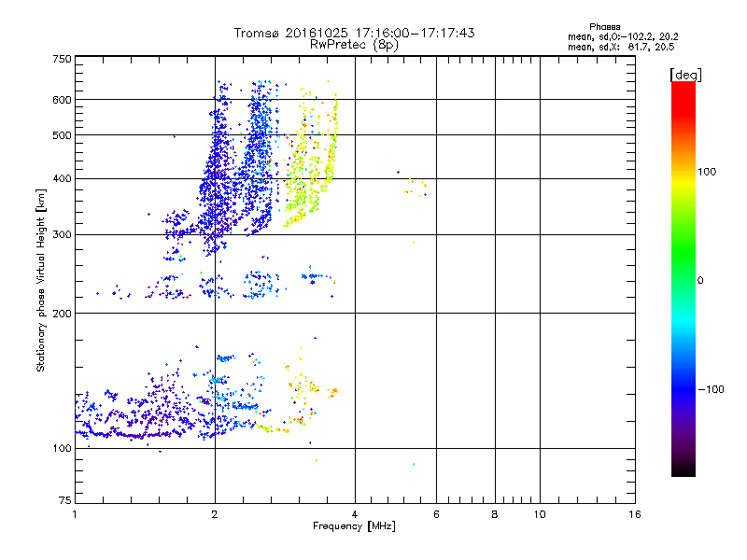The image size is (747, 560).
Task: Click the y-axis tick label '300'
Action: tap(62, 234)
